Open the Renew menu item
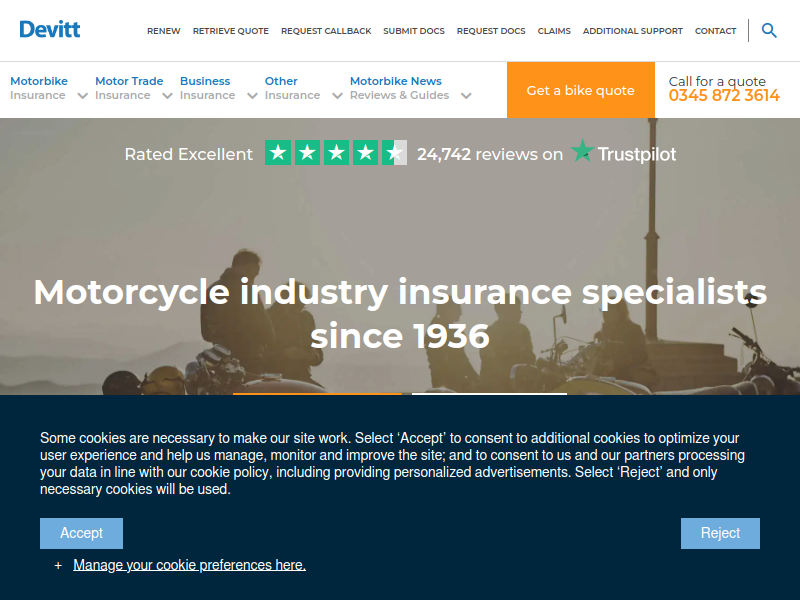 164,31
